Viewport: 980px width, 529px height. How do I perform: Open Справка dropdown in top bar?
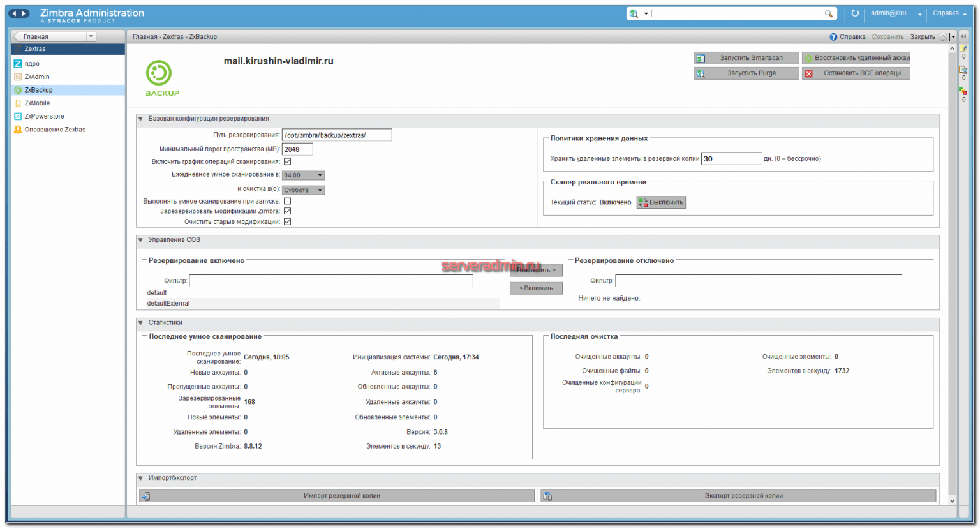tap(965, 14)
